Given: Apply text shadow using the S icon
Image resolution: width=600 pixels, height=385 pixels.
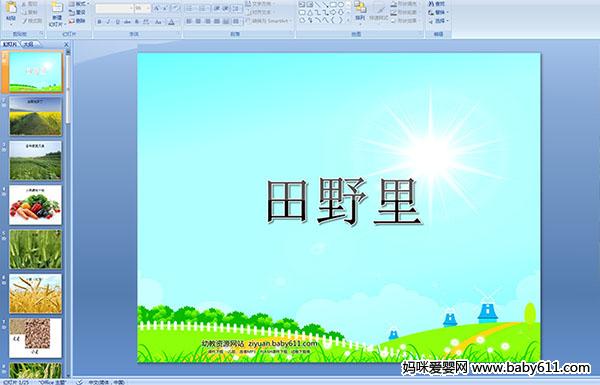Looking at the screenshot, I should 137,22.
